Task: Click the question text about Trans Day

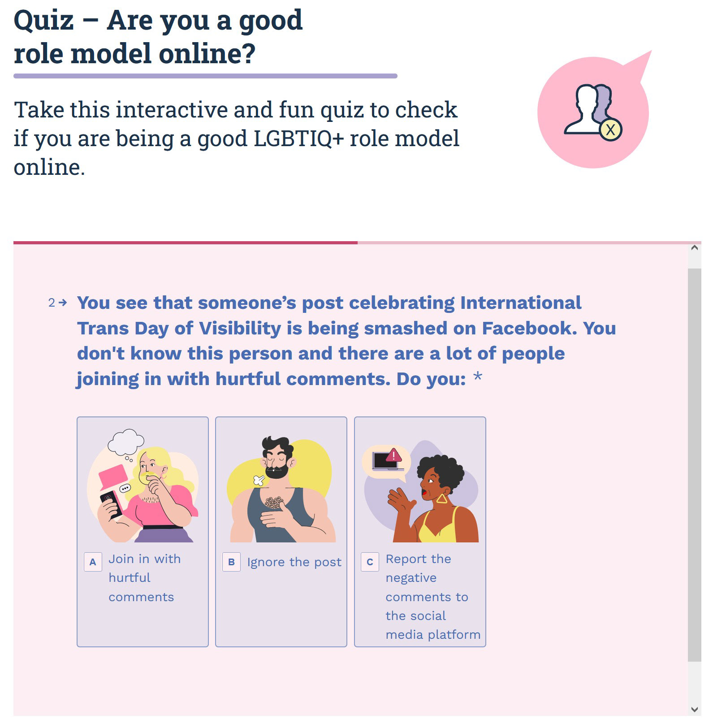Action: point(346,341)
